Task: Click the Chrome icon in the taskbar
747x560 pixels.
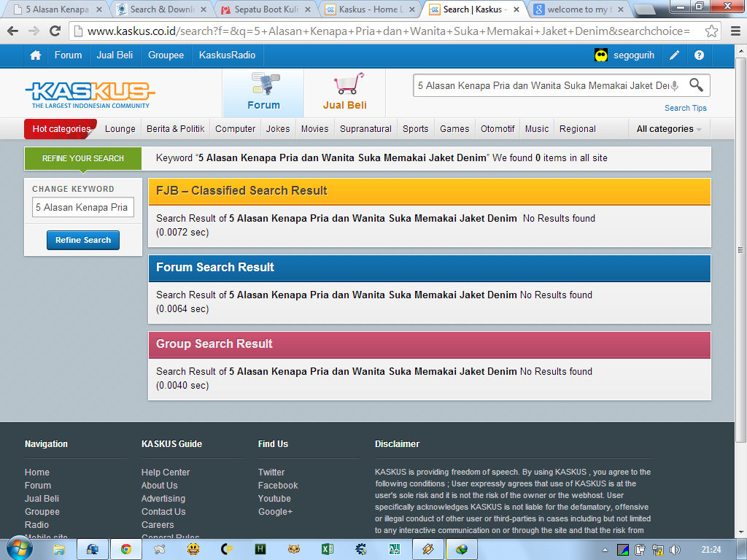Action: pyautogui.click(x=125, y=550)
